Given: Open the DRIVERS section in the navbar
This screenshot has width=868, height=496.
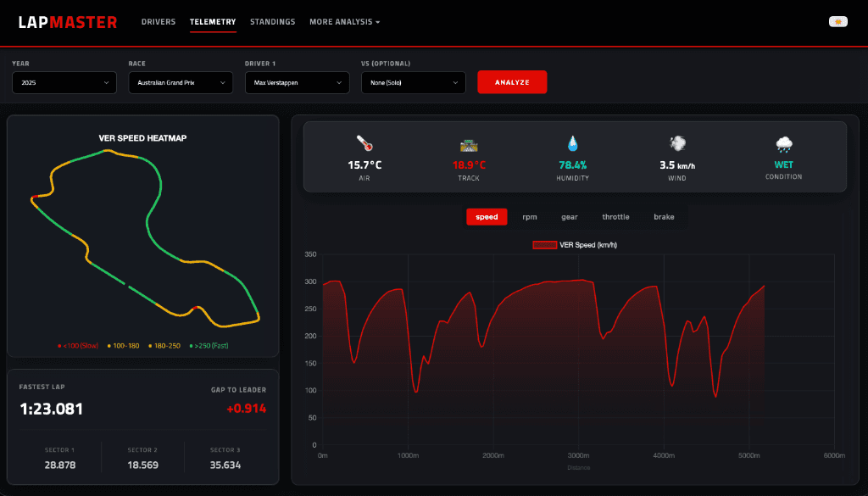Looking at the screenshot, I should pos(159,22).
